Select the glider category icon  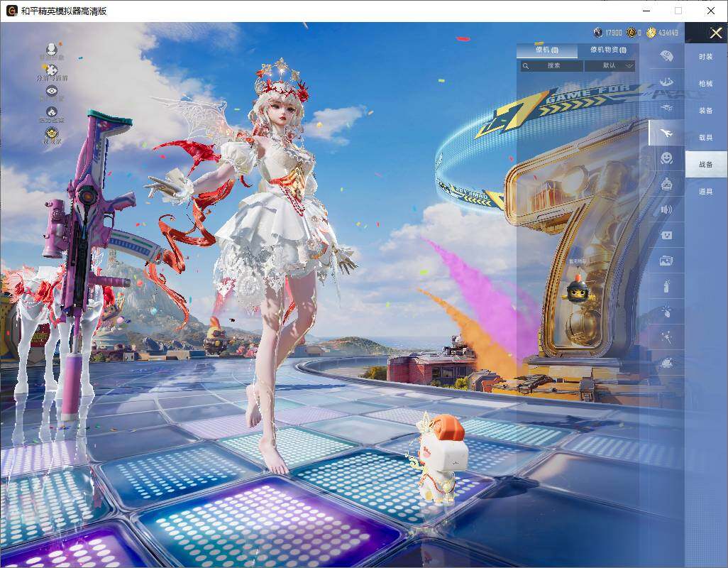click(x=667, y=108)
